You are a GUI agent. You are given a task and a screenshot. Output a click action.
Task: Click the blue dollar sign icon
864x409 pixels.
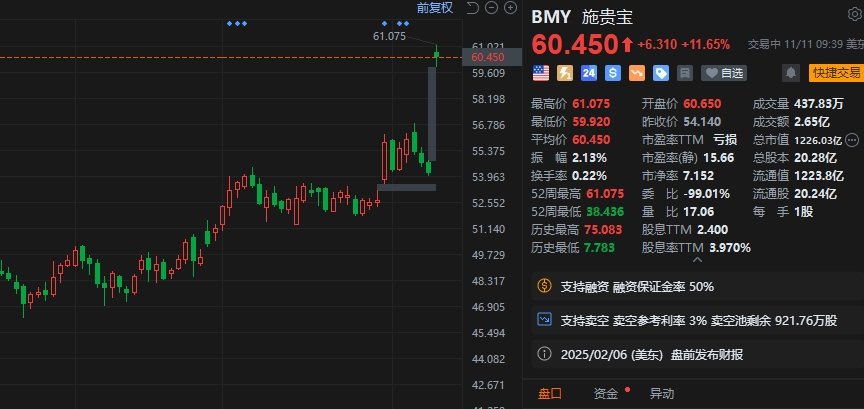[613, 73]
